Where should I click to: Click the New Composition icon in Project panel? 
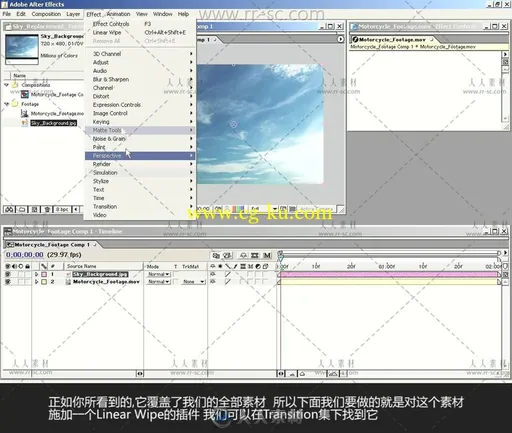pyautogui.click(x=34, y=209)
